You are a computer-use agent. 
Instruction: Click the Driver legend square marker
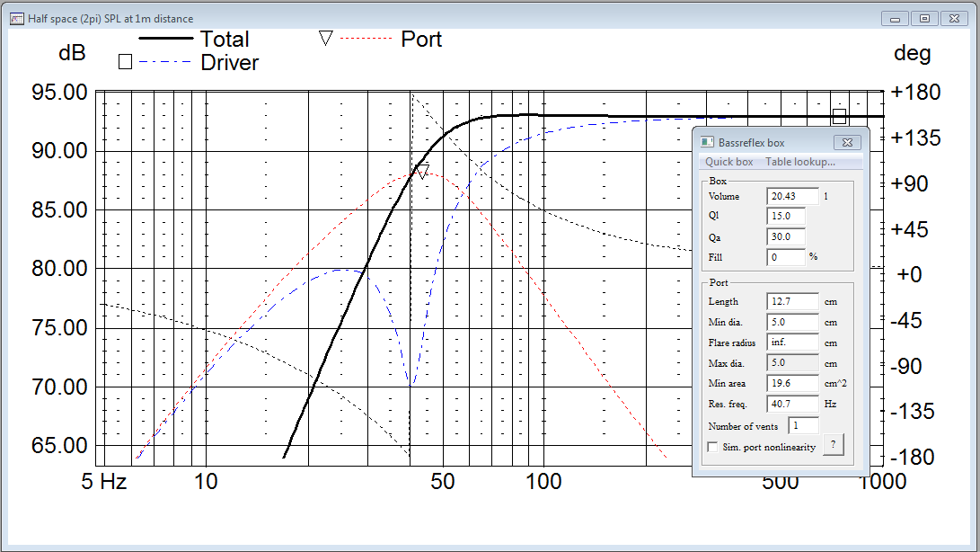point(125,62)
